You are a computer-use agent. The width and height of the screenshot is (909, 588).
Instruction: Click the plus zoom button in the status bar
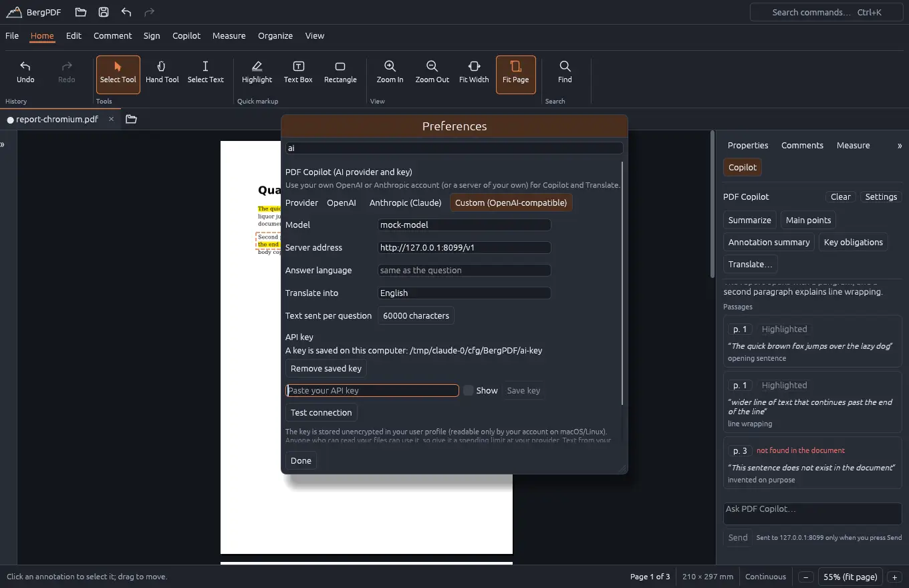[x=894, y=577]
